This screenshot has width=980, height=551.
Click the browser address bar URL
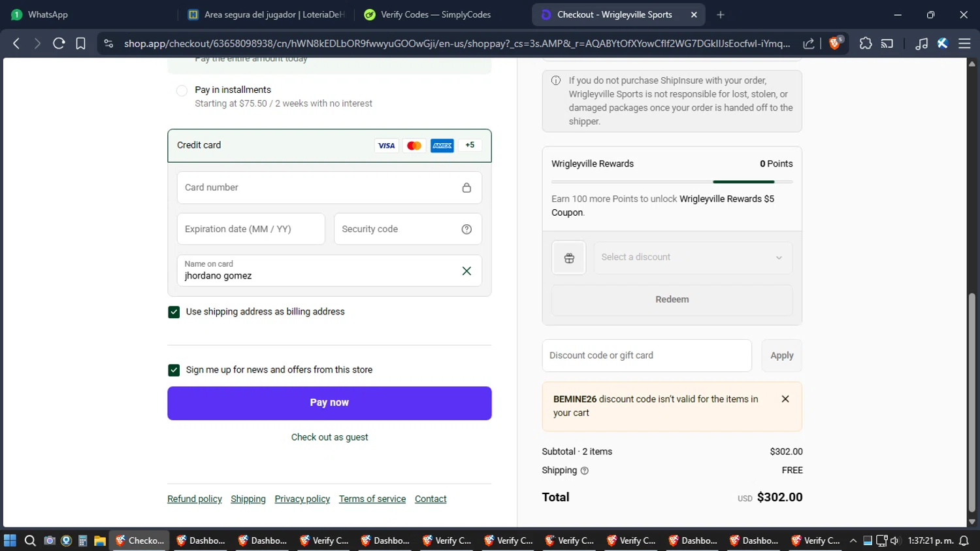[457, 44]
